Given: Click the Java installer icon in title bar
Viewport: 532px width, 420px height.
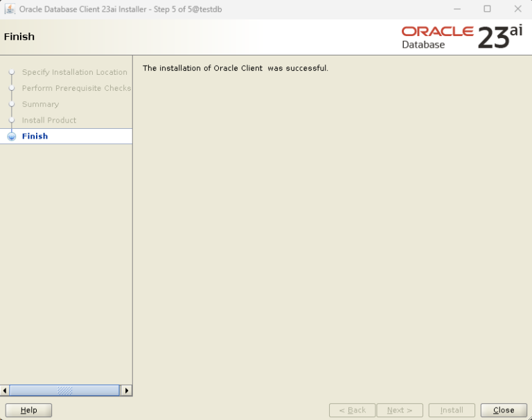Looking at the screenshot, I should (10, 9).
